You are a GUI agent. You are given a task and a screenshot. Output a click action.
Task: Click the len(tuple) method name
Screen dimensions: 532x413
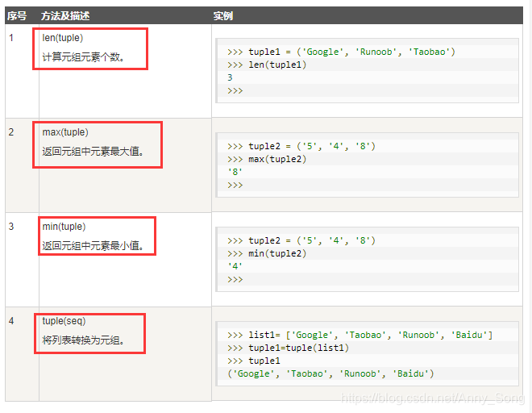pos(62,38)
